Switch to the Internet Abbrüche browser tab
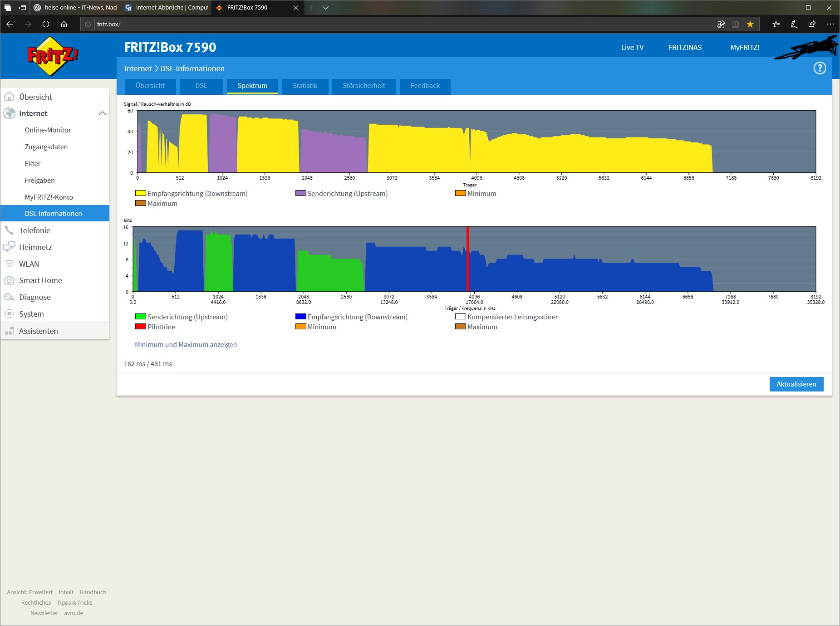Image resolution: width=840 pixels, height=626 pixels. pos(166,8)
